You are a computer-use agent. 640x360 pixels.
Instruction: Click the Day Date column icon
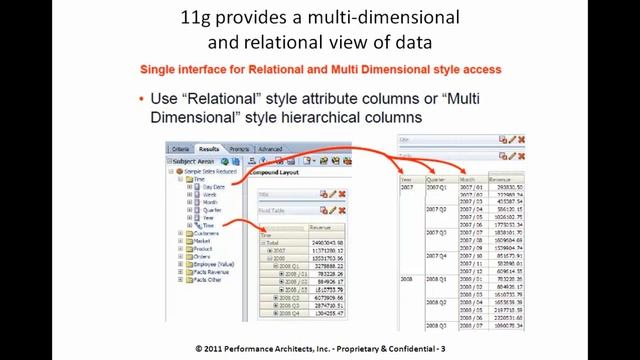click(197, 187)
